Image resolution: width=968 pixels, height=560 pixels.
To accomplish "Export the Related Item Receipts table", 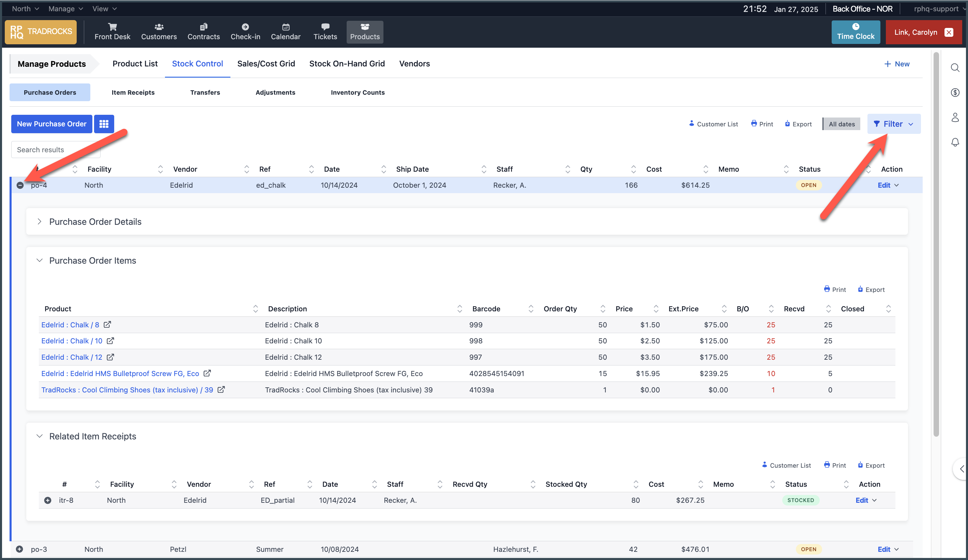I will click(871, 465).
